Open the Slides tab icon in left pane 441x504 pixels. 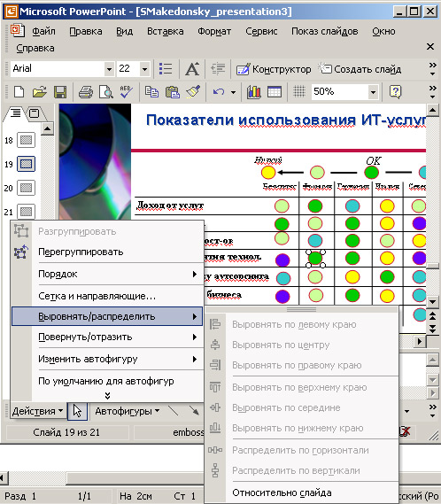[x=34, y=113]
